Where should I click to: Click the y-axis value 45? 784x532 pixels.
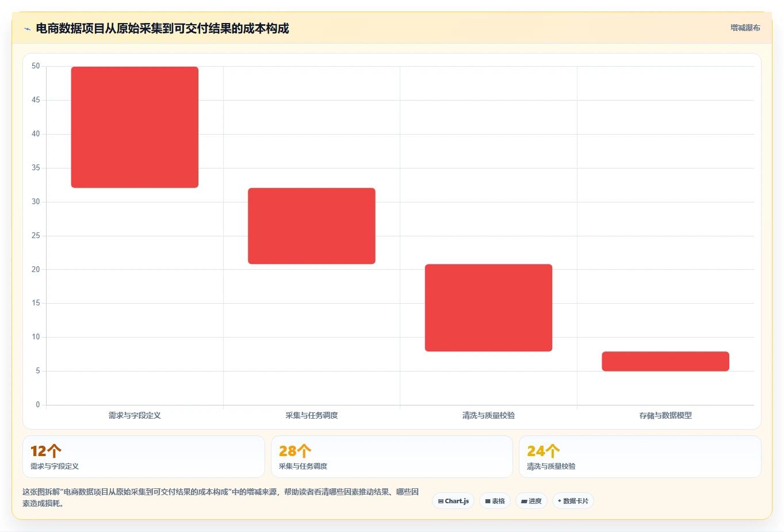click(36, 100)
